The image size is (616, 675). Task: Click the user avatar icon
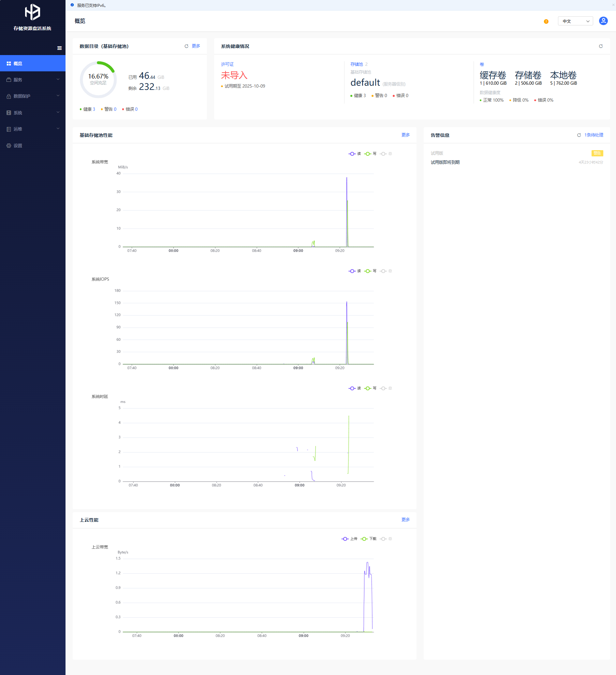(603, 21)
